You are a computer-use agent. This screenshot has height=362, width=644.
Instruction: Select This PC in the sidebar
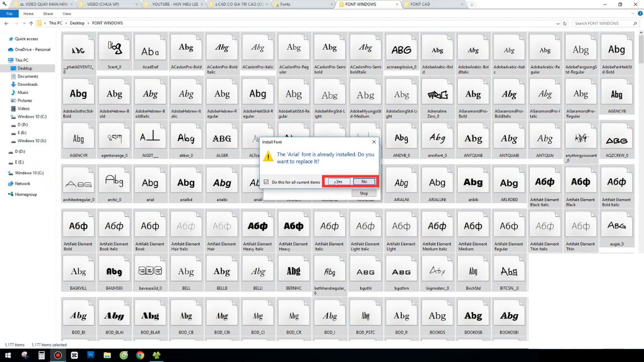tap(22, 60)
